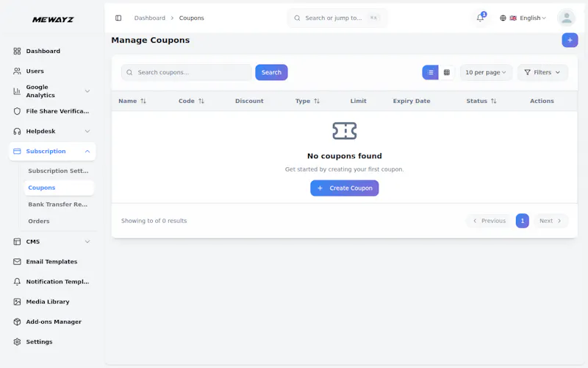Click the Expiry Date column header
The width and height of the screenshot is (588, 368).
click(412, 101)
